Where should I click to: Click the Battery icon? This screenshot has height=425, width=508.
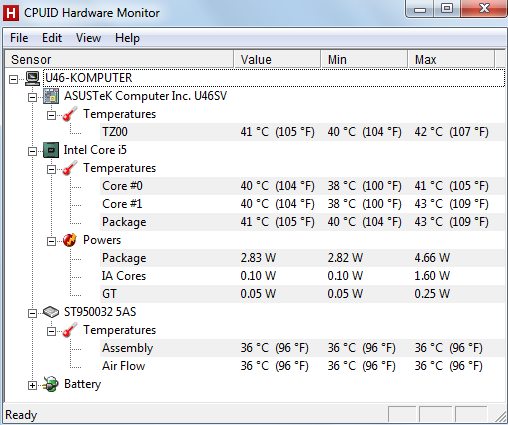51,384
